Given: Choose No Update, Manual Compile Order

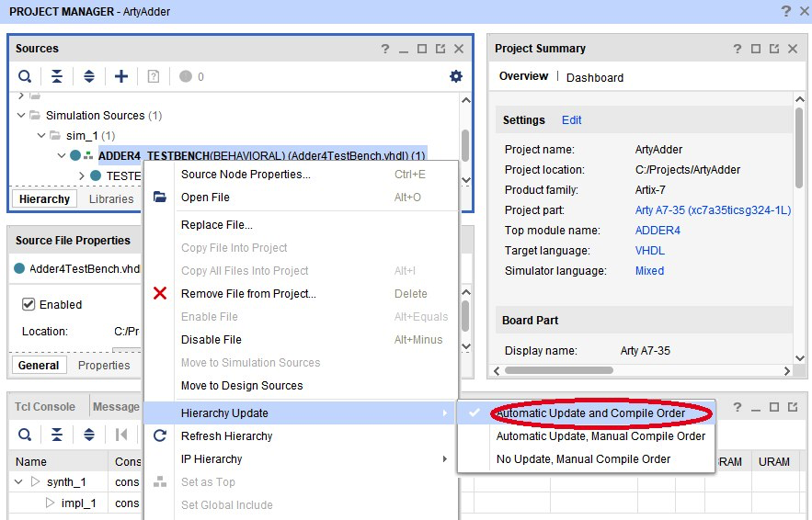Looking at the screenshot, I should point(583,459).
